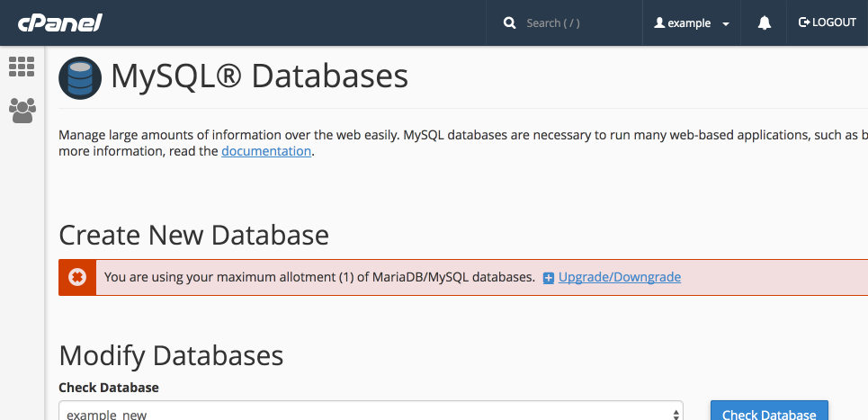Click the blue plus icon beside Upgrade/Downgrade

[x=548, y=278]
